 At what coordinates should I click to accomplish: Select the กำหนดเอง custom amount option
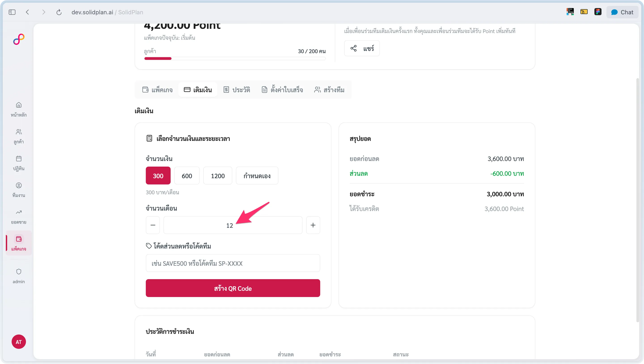[x=257, y=176]
